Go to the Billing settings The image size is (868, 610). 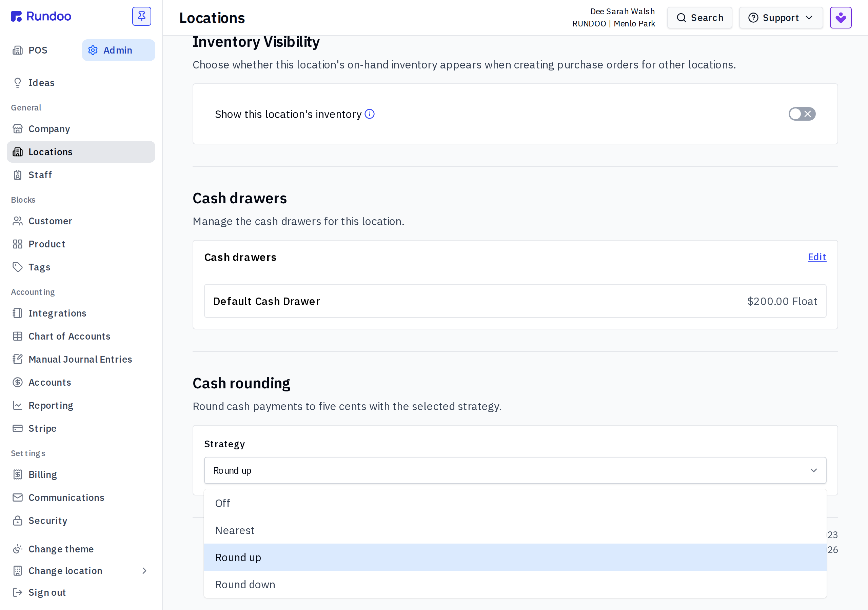81,475
